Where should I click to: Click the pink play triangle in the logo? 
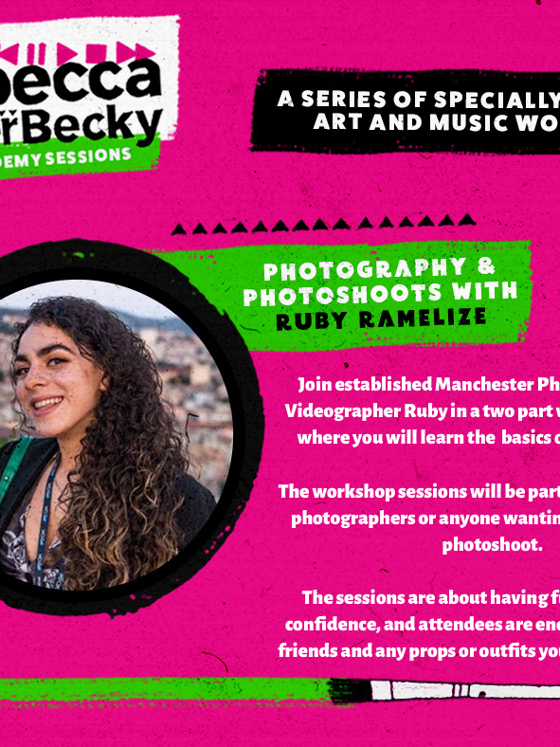pos(66,53)
